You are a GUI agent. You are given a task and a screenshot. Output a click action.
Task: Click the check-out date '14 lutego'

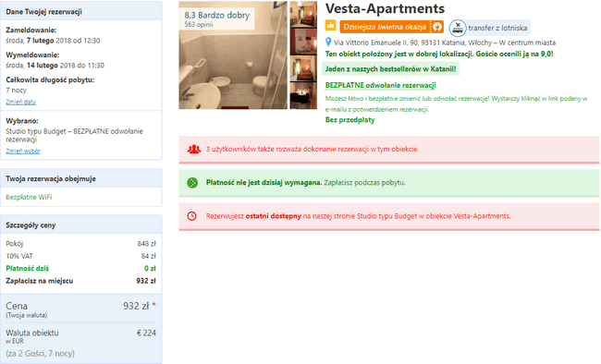(43, 66)
